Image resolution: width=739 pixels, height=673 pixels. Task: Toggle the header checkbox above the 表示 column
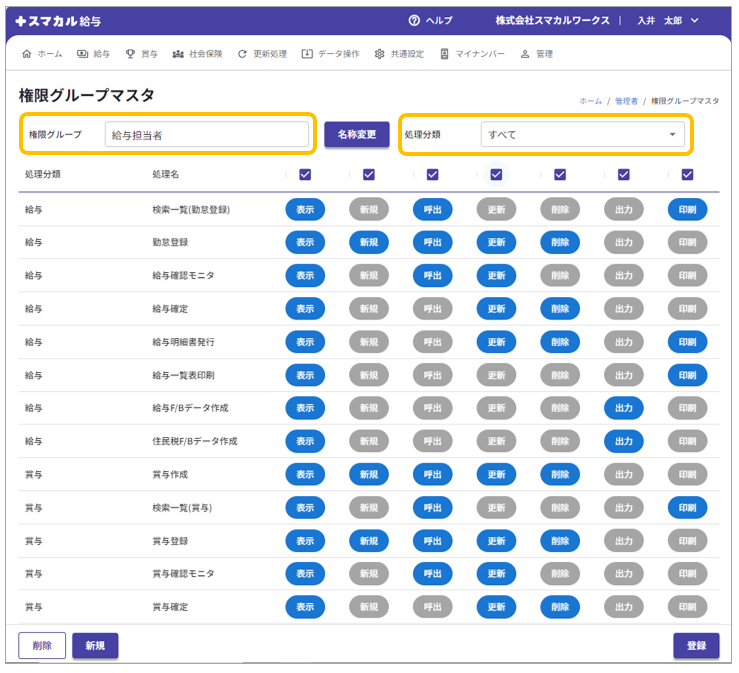point(305,174)
